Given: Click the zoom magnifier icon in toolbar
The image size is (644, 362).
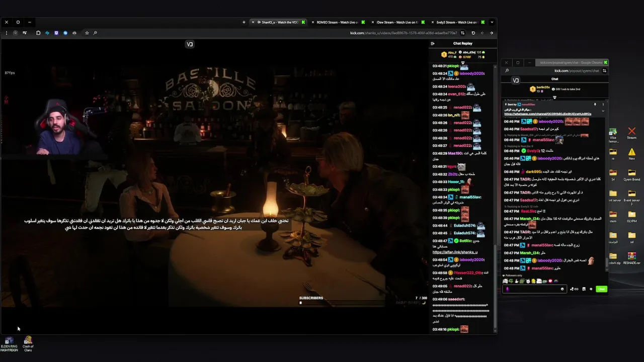Looking at the screenshot, I should tap(95, 33).
